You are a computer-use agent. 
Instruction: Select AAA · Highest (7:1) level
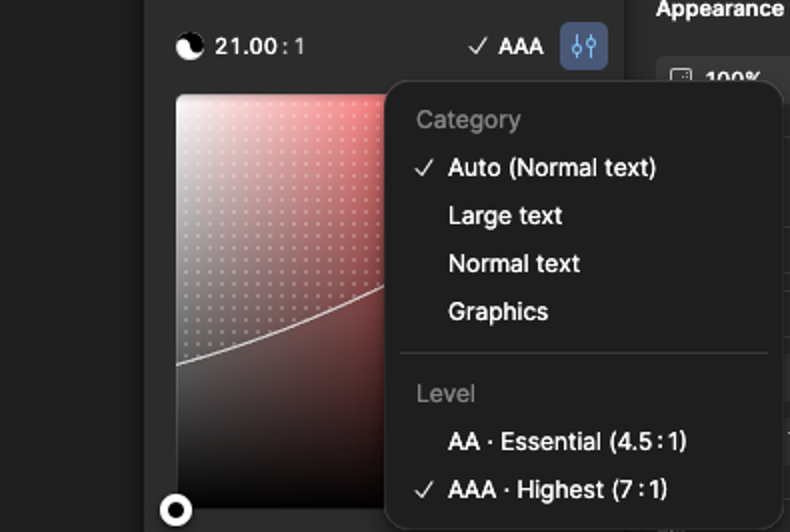(584, 489)
